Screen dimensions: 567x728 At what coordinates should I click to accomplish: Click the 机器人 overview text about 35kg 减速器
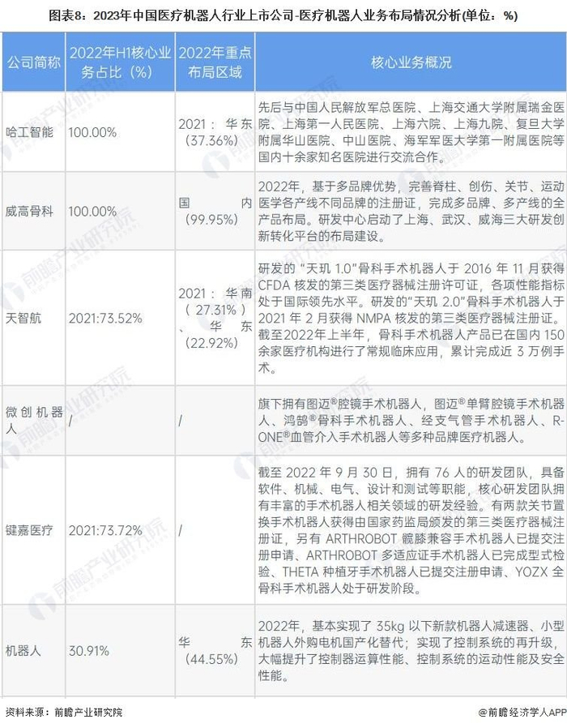[411, 651]
